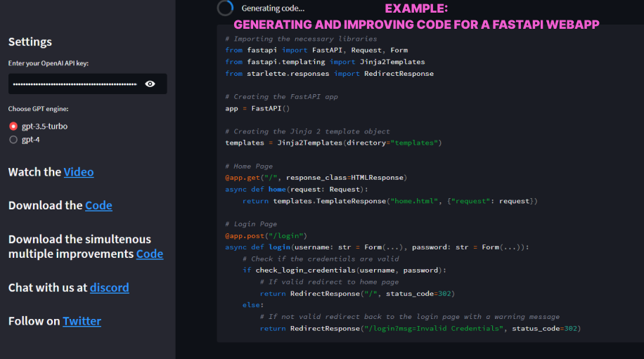The image size is (644, 359).
Task: Click the '# Home Page' comment
Action: [249, 167]
